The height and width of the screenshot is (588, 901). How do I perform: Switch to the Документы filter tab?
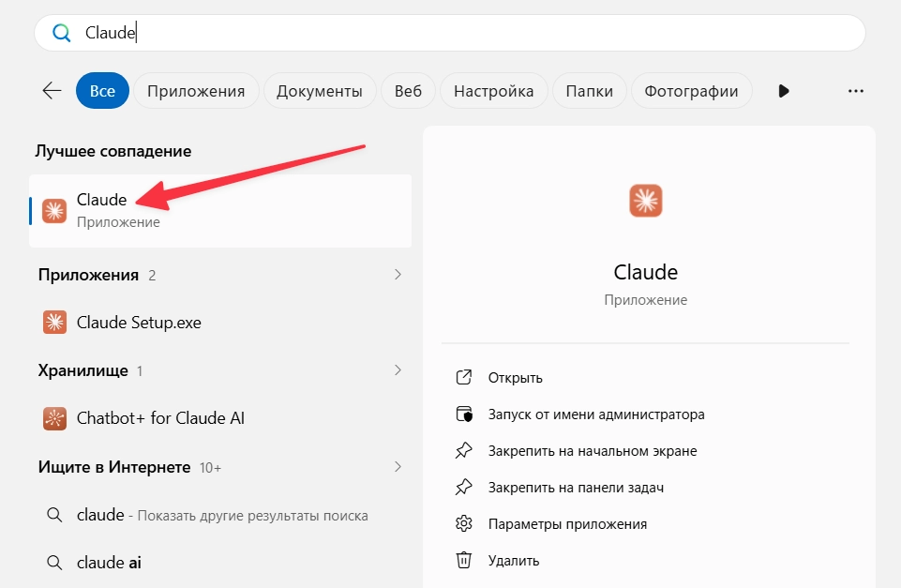tap(320, 91)
